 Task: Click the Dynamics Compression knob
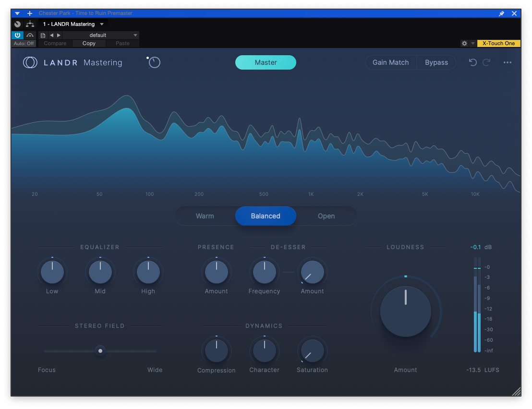pyautogui.click(x=217, y=350)
